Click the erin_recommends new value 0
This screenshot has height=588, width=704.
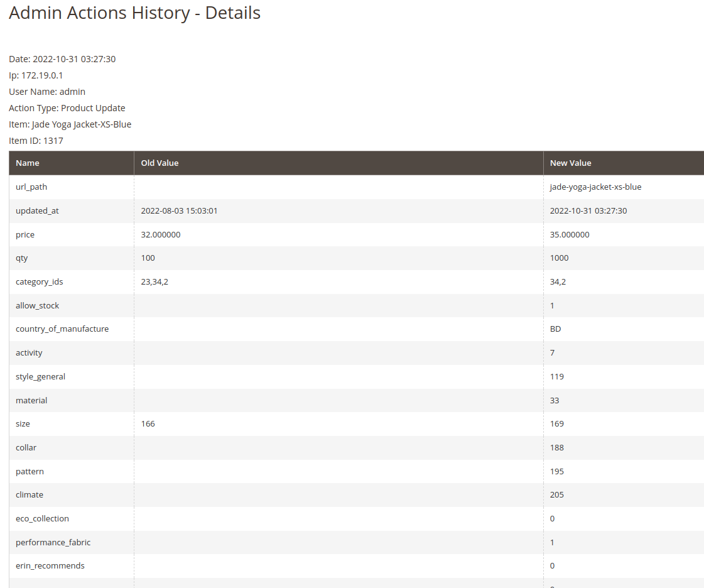coord(552,565)
